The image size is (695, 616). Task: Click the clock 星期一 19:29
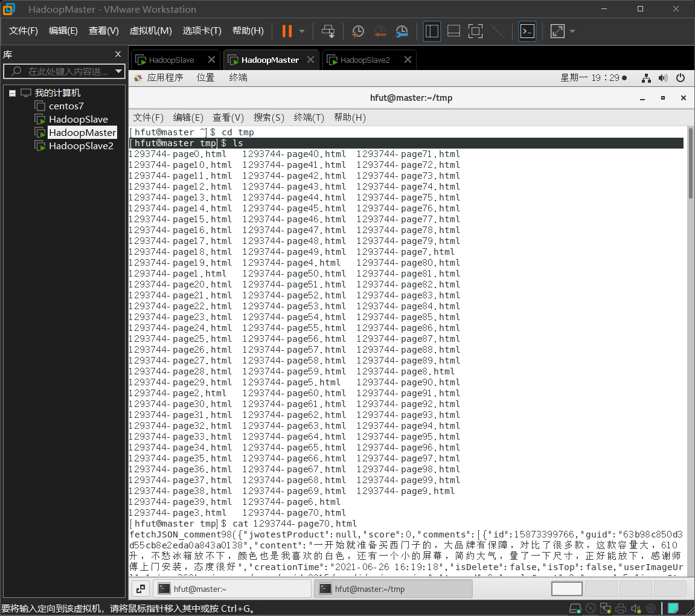click(593, 77)
